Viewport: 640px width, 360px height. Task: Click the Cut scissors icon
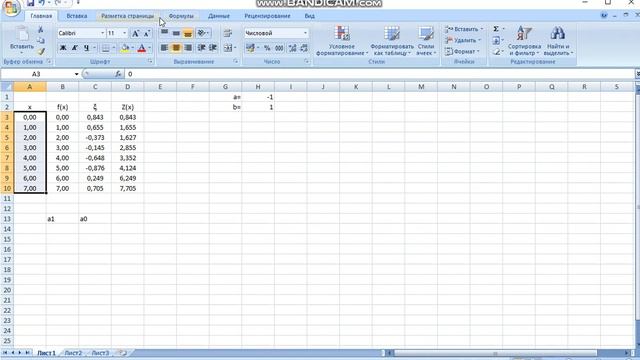(40, 30)
